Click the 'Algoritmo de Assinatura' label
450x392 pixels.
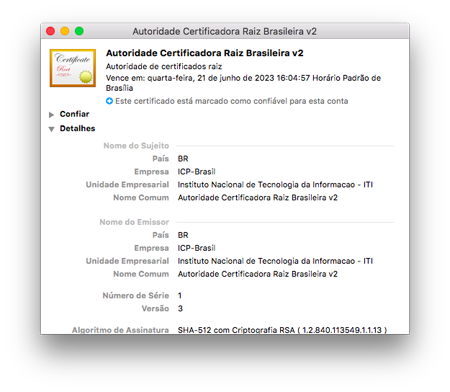click(x=120, y=330)
